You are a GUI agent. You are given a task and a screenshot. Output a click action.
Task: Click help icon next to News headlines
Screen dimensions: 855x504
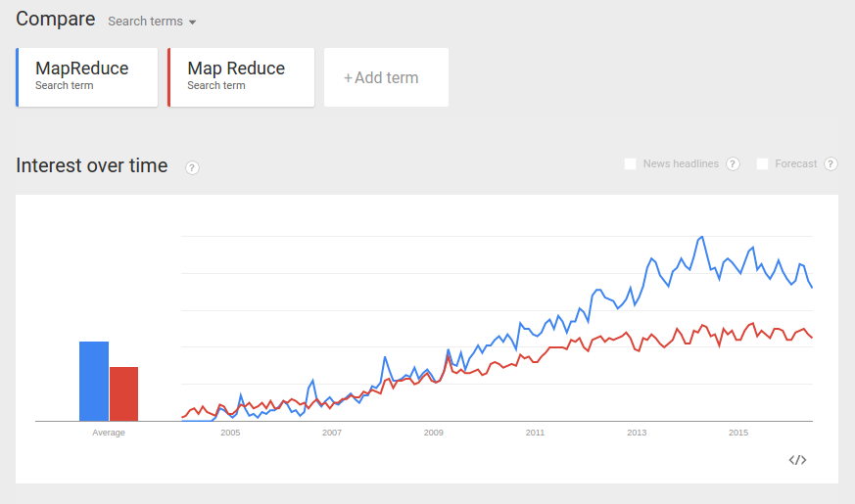[733, 163]
